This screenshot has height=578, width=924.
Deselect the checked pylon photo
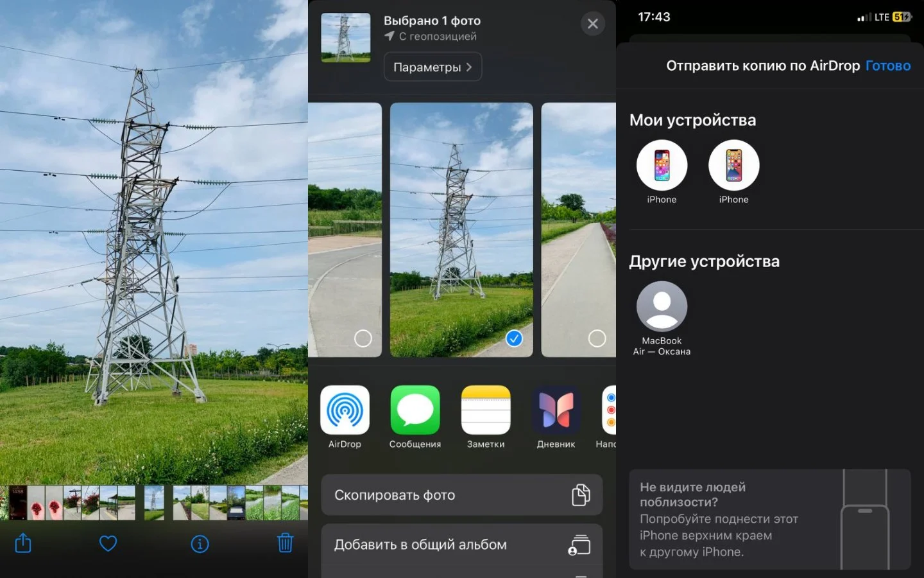click(x=514, y=338)
